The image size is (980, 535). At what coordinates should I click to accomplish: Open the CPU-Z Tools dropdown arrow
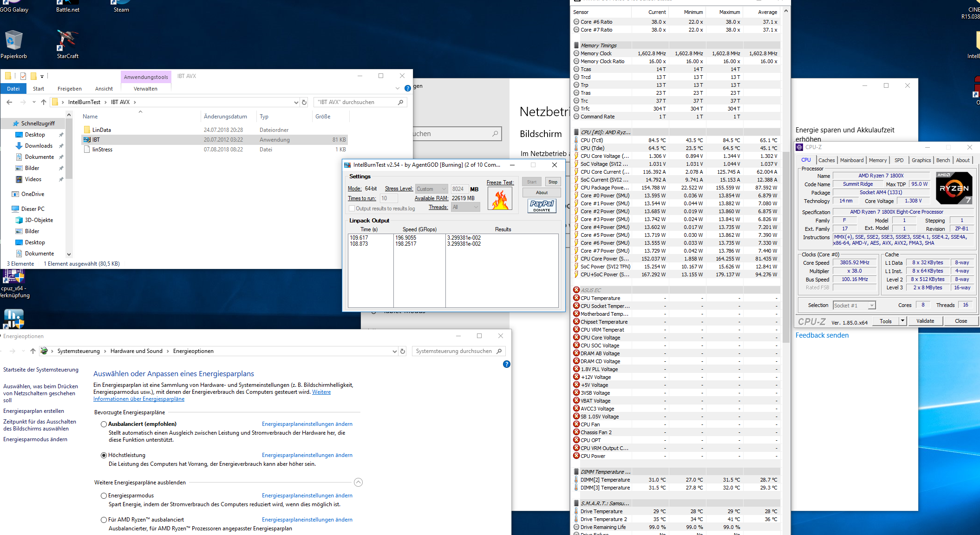point(902,321)
